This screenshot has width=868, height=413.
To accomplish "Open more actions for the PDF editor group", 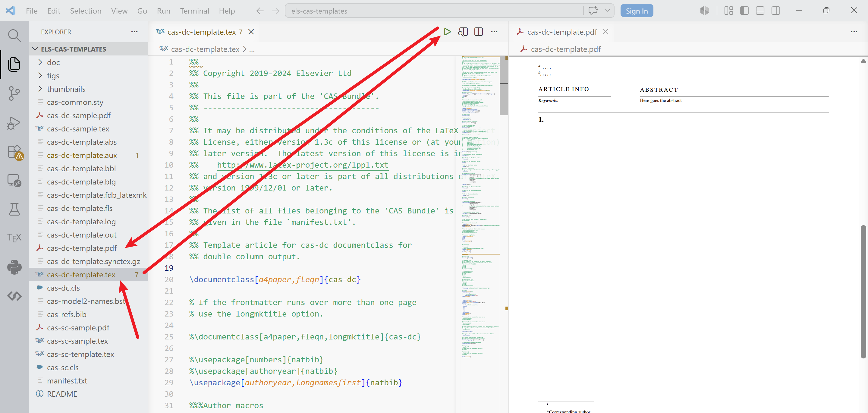I will pyautogui.click(x=854, y=32).
